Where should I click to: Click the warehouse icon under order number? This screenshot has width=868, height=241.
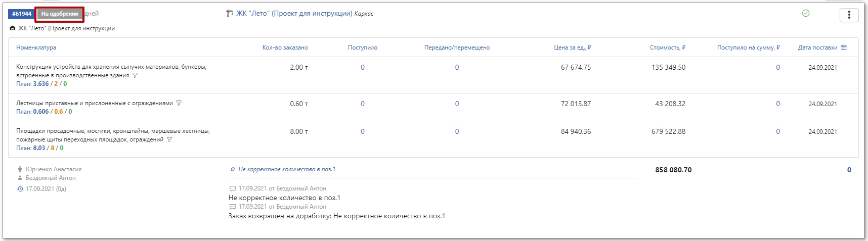(x=13, y=29)
